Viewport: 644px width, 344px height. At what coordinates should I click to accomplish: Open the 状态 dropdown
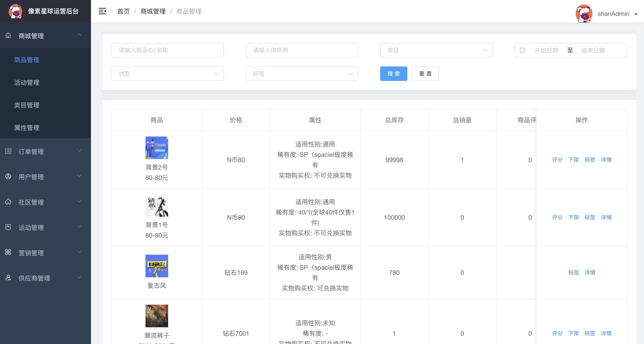point(167,74)
